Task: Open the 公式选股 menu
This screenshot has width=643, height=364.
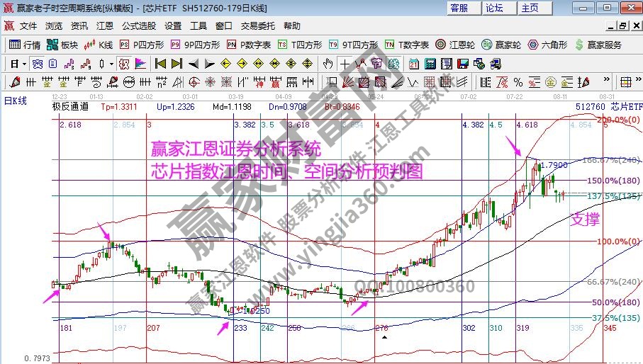Action: pos(138,26)
